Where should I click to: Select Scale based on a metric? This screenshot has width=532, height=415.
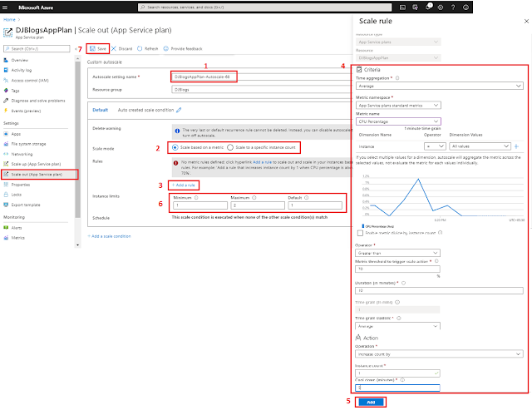coord(175,147)
